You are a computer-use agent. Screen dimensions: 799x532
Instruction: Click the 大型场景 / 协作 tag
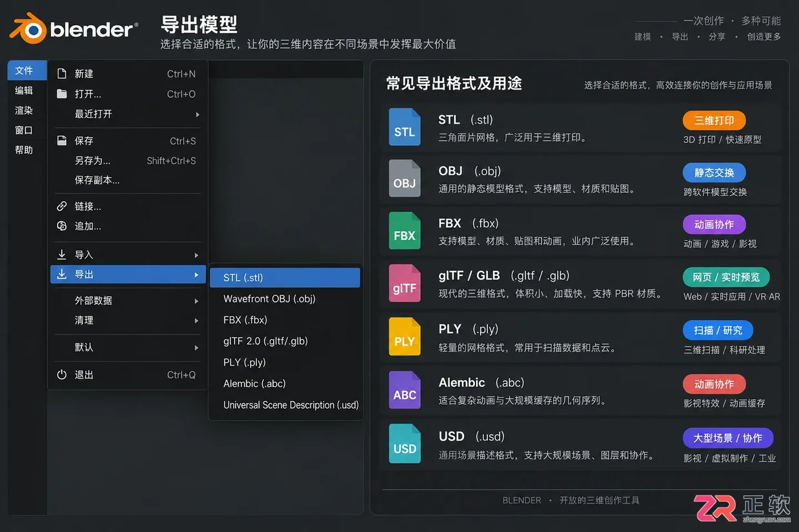[x=728, y=438]
